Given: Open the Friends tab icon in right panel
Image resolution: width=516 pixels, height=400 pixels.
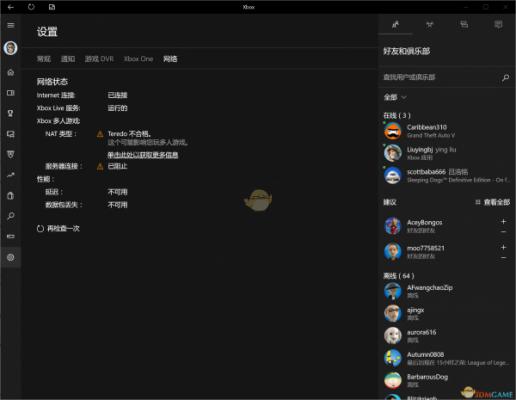Looking at the screenshot, I should coord(395,24).
